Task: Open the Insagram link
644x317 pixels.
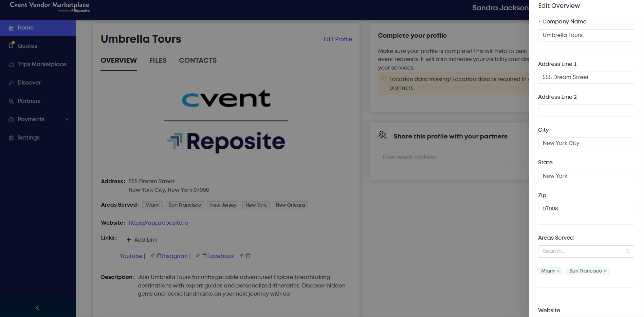Action: [x=175, y=256]
